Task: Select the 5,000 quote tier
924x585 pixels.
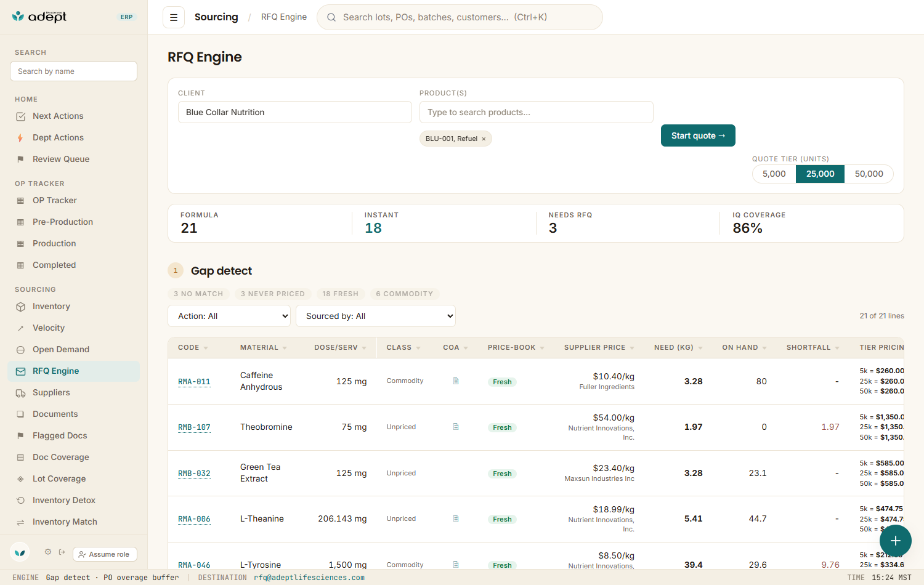Action: (x=774, y=174)
